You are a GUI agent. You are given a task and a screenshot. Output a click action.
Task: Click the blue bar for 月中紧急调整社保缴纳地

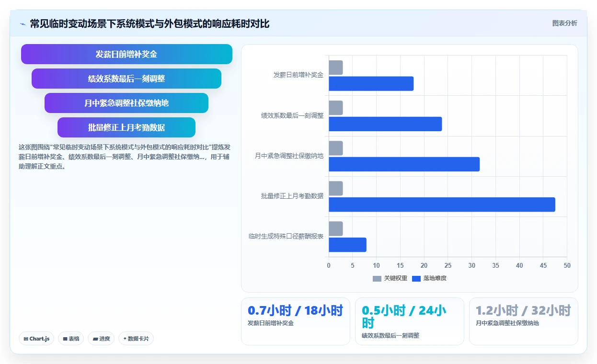(x=404, y=164)
